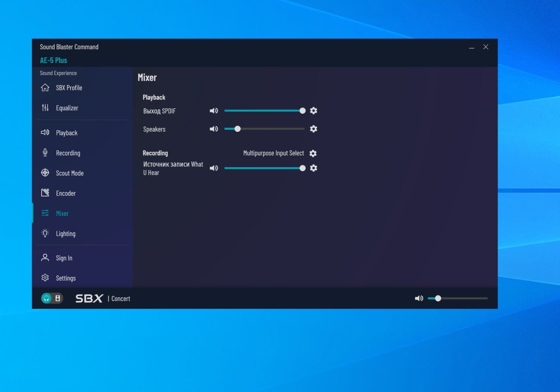560x392 pixels.
Task: Click the Speakers label in Mixer
Action: point(154,129)
